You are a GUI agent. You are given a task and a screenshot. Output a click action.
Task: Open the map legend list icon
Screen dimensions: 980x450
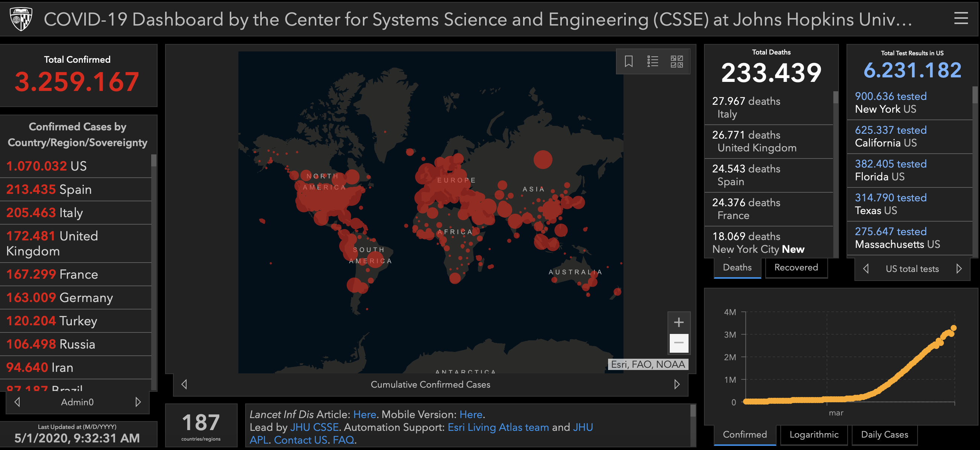pos(652,61)
